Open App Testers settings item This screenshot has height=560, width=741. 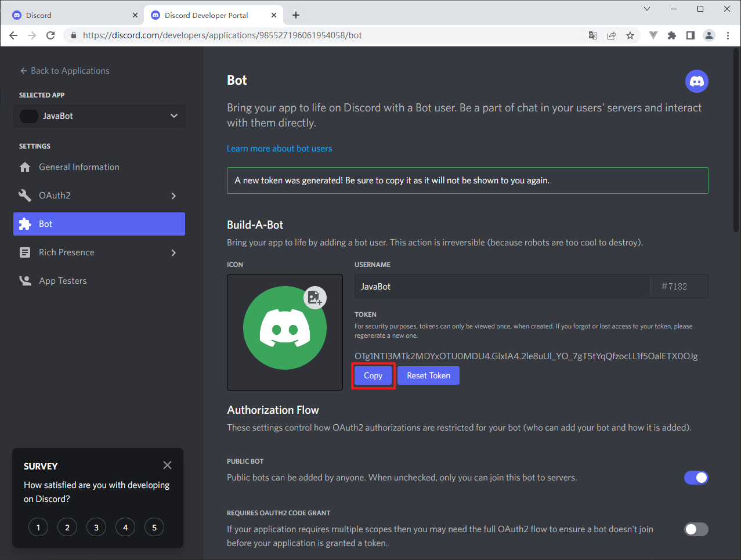coord(99,281)
